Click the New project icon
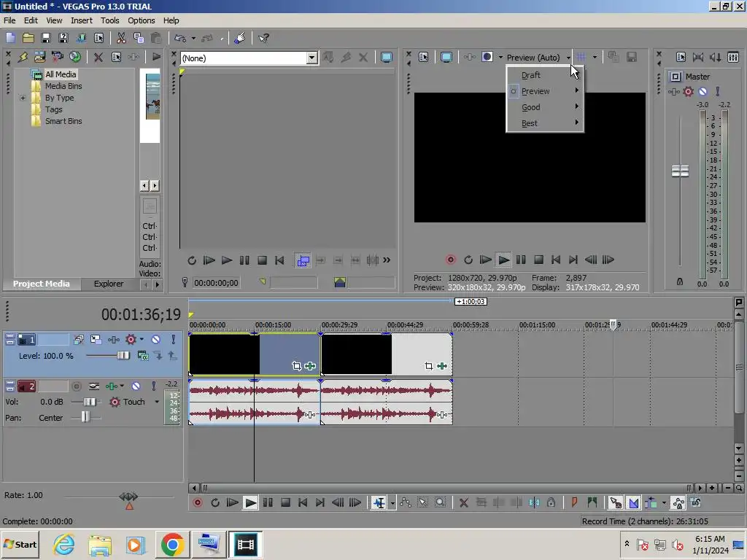Image resolution: width=747 pixels, height=560 pixels. click(10, 38)
